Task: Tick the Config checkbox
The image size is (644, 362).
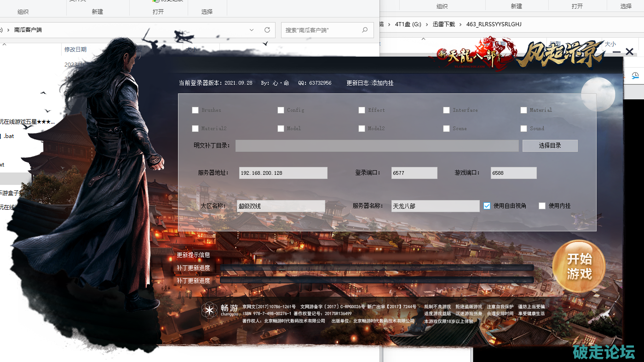Action: pyautogui.click(x=281, y=110)
